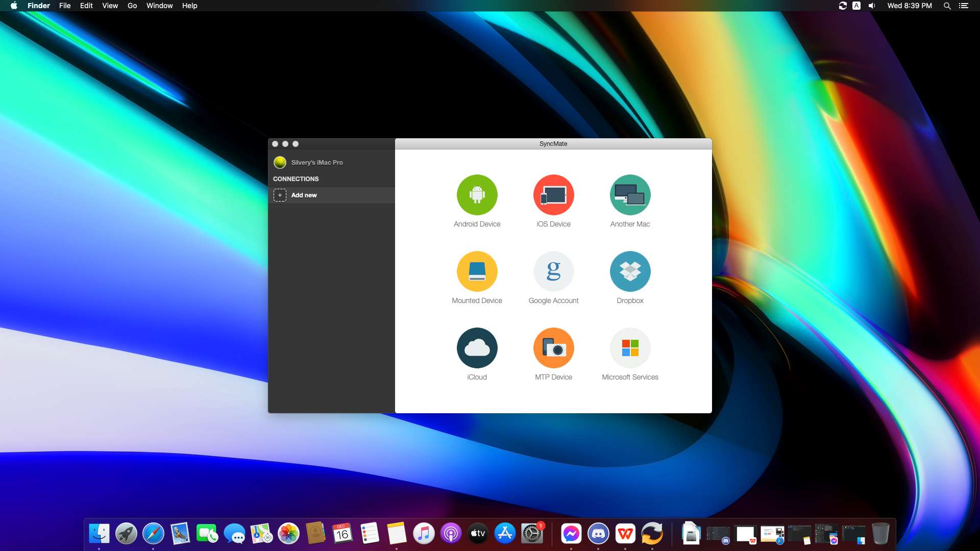Click the CONNECTIONS section header
The image size is (980, 551).
295,178
